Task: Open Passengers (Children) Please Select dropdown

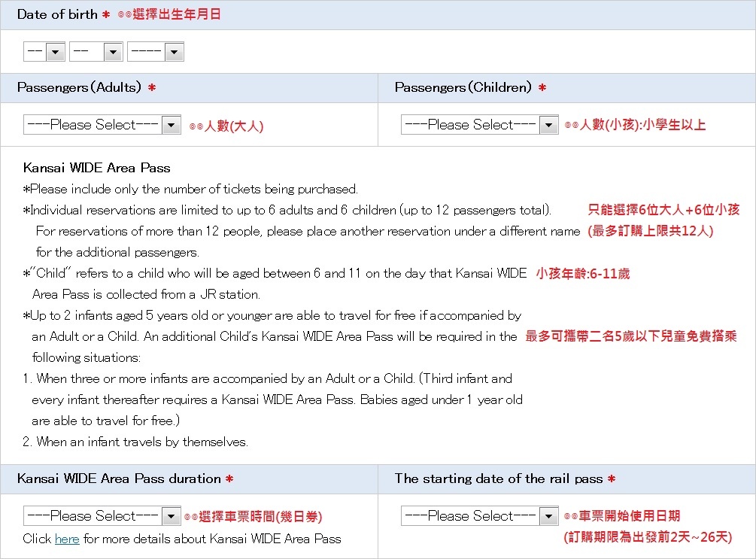Action: pyautogui.click(x=479, y=125)
